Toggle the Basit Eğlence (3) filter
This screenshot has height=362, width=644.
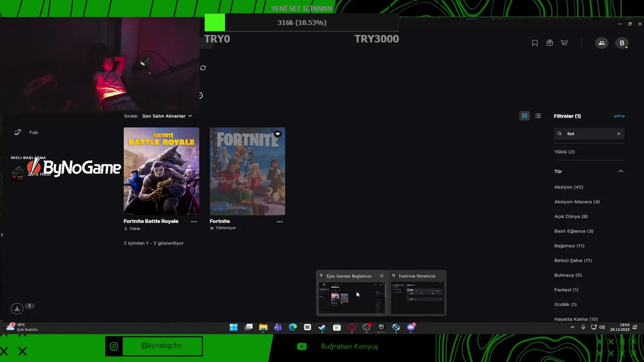(574, 231)
